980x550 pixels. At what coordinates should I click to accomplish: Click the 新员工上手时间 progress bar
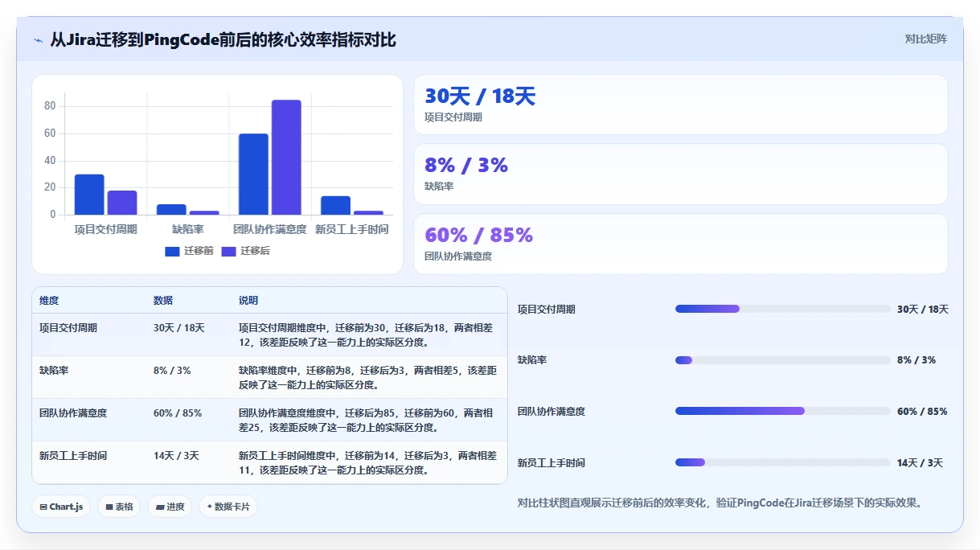783,462
